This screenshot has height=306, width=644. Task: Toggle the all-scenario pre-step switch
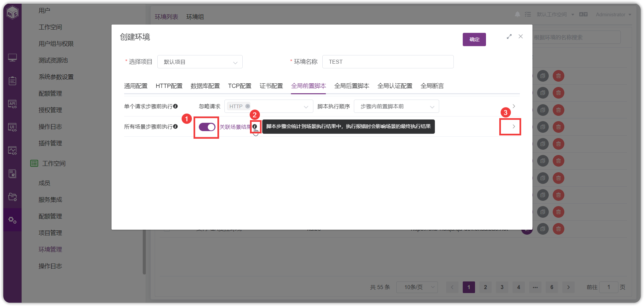(207, 127)
